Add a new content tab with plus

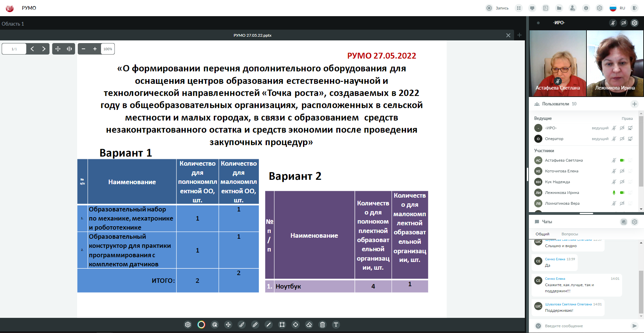(519, 35)
